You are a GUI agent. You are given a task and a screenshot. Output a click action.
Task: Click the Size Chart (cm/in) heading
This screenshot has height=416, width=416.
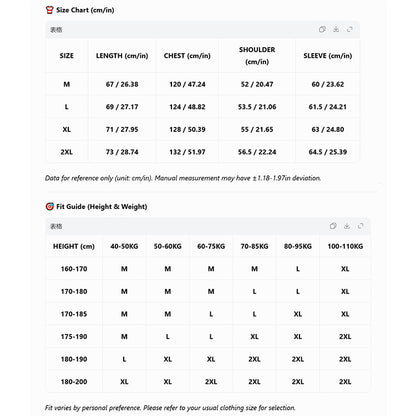[85, 10]
